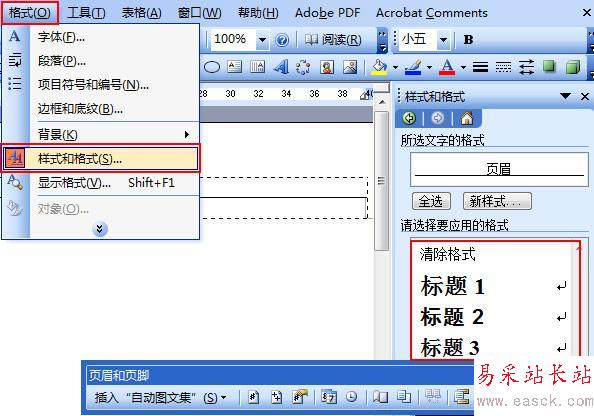Apply line color brush

pyautogui.click(x=413, y=67)
